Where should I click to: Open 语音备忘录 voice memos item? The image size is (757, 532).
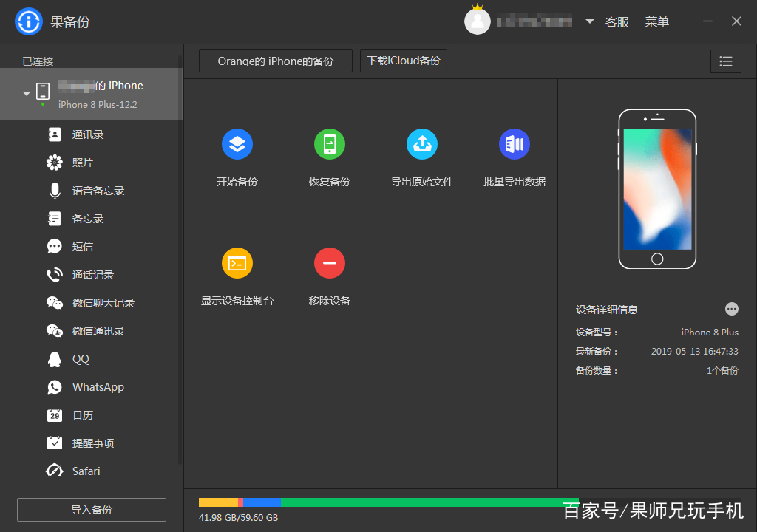click(91, 191)
